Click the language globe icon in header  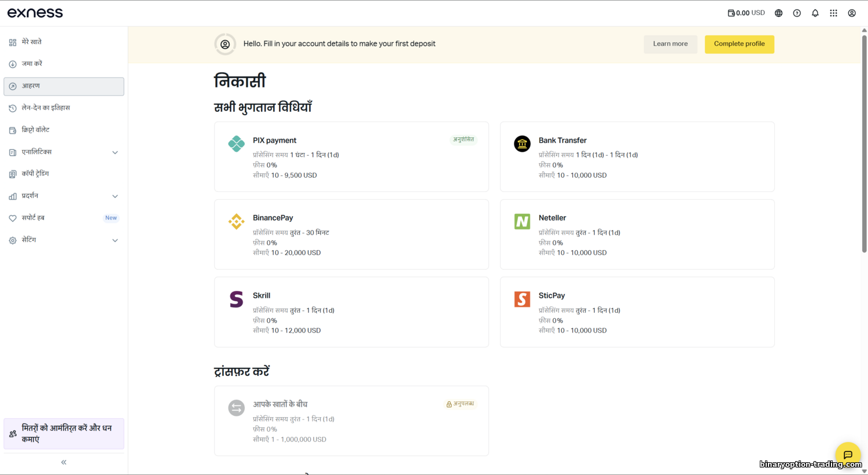click(x=778, y=13)
